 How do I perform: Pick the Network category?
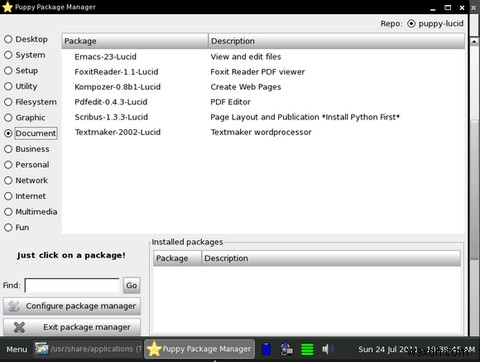point(8,180)
